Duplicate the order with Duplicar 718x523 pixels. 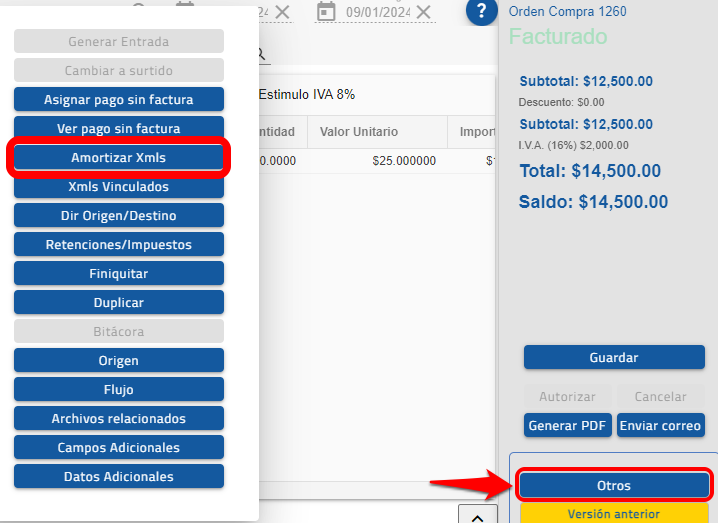119,303
